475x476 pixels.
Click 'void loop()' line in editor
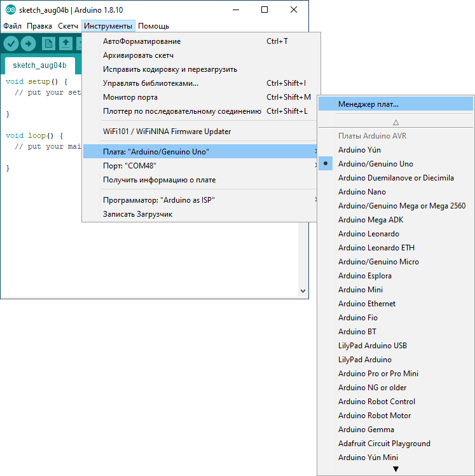(x=34, y=135)
